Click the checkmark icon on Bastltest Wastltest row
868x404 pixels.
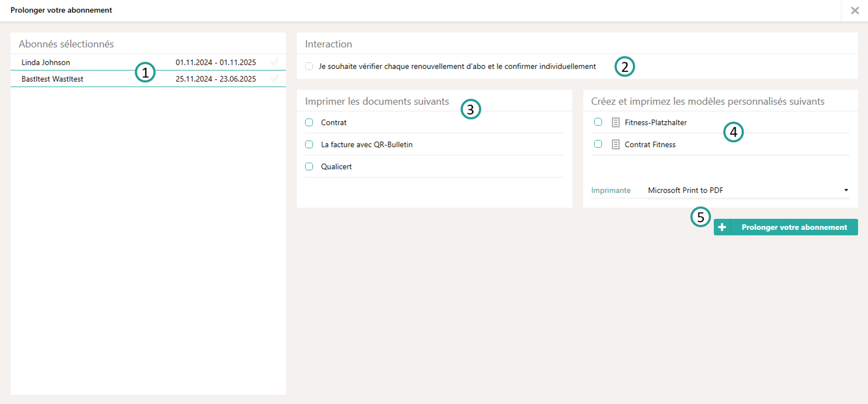pyautogui.click(x=275, y=79)
